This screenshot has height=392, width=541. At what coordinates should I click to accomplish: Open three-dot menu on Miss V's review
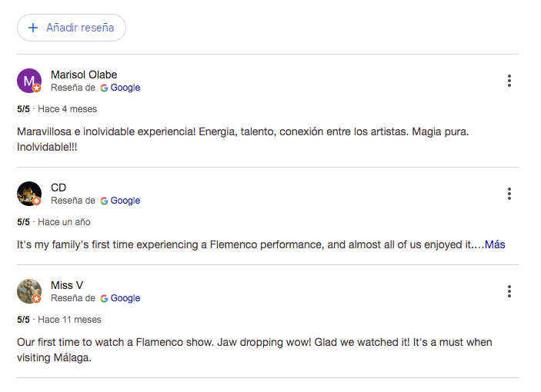509,291
